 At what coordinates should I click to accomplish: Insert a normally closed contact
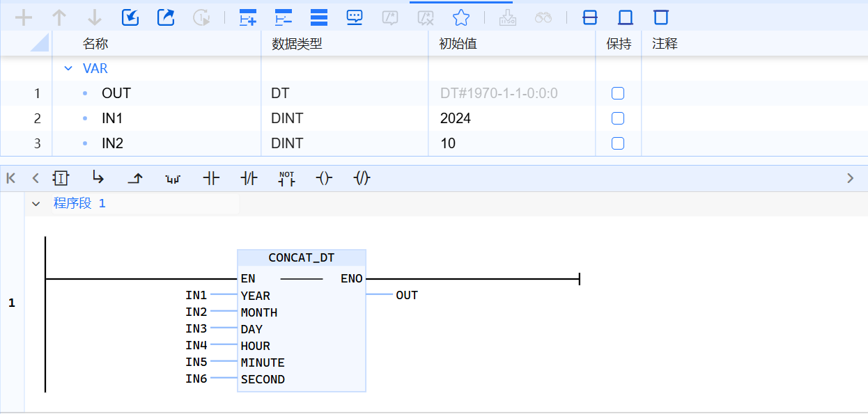tap(249, 178)
